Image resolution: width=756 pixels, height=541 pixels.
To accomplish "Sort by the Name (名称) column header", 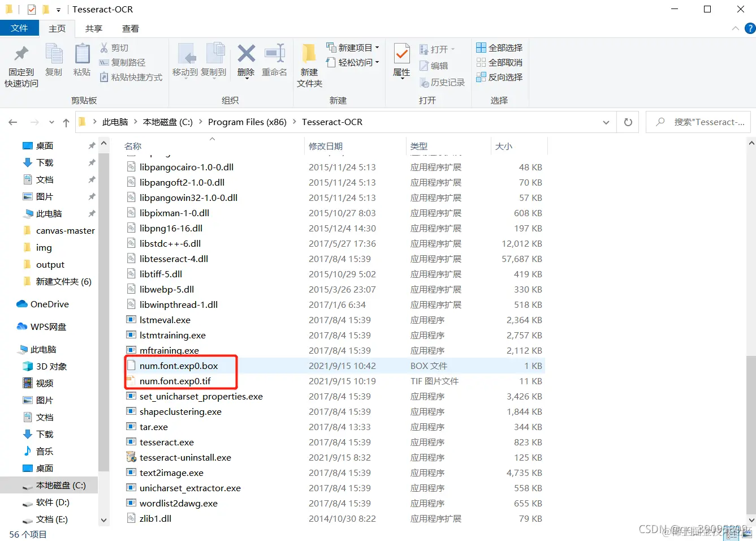I will coord(133,146).
